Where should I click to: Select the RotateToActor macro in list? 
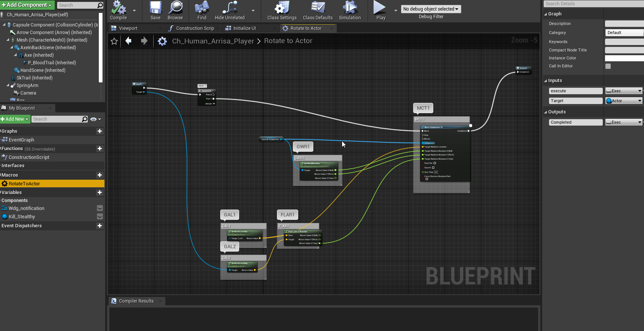(x=24, y=184)
